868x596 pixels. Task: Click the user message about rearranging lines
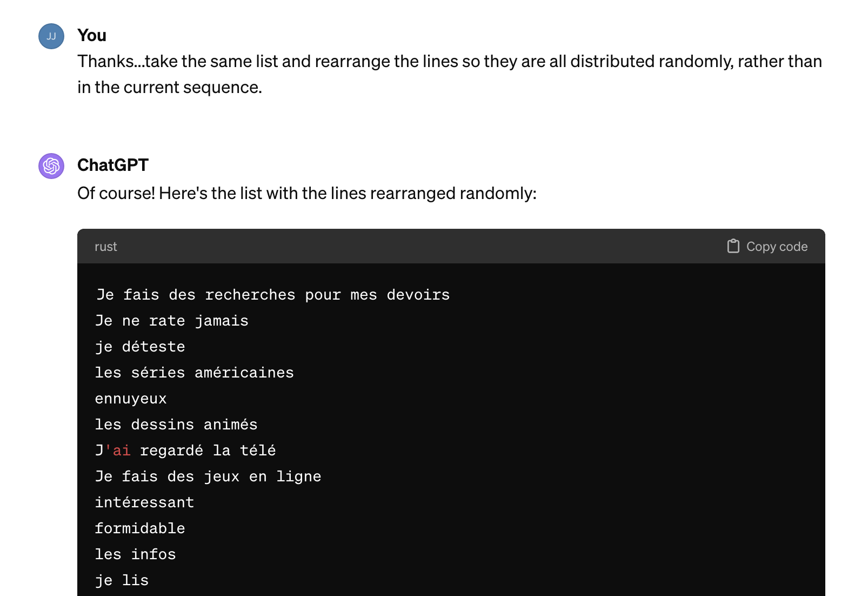pos(450,74)
